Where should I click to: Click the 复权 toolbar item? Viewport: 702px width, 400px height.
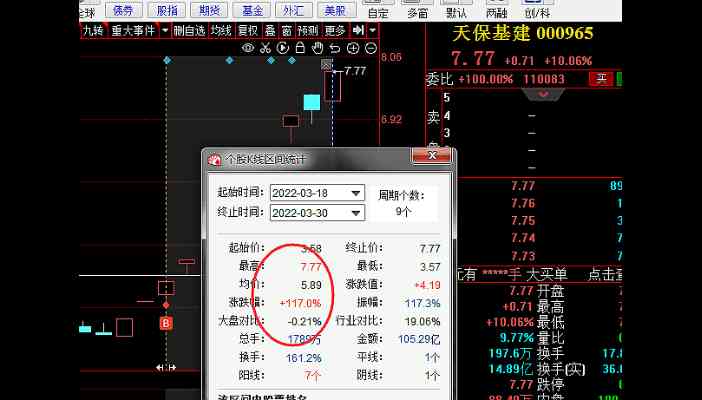(x=248, y=30)
